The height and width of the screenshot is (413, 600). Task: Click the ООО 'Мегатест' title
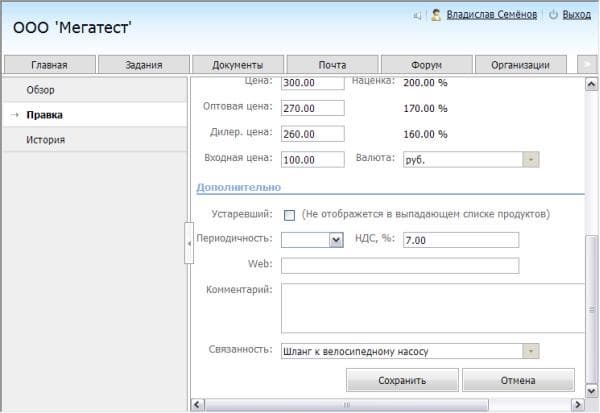point(72,28)
